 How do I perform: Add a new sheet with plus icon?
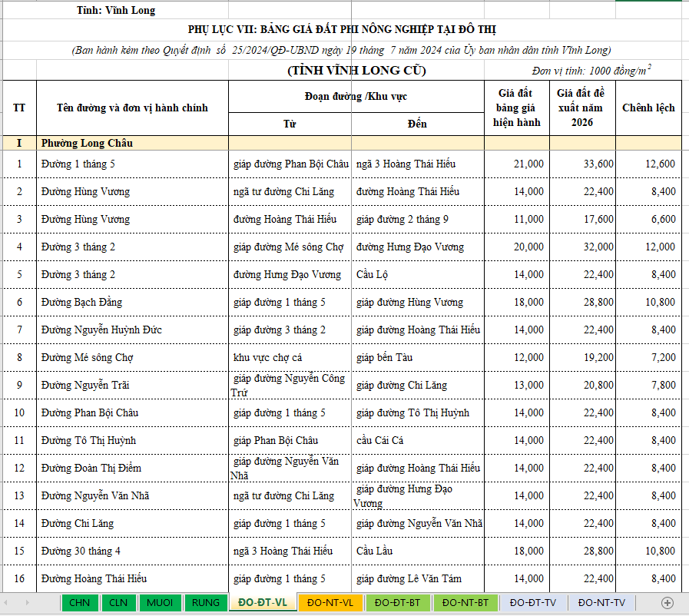(x=667, y=603)
